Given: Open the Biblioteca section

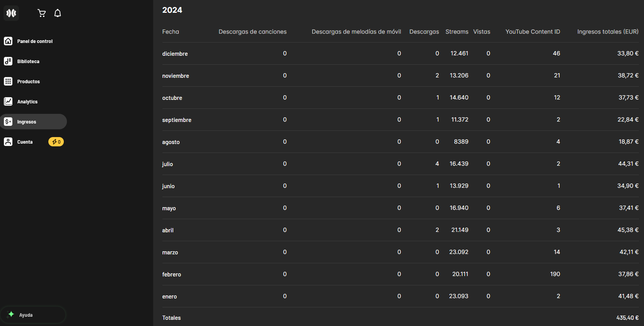Looking at the screenshot, I should click(28, 62).
